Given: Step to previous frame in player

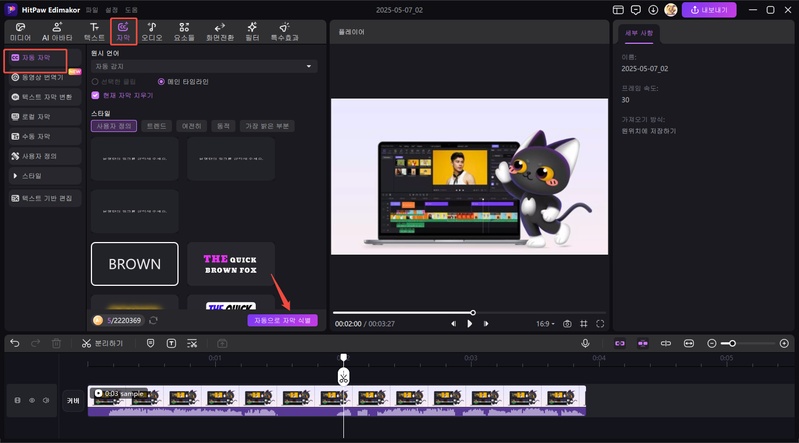Looking at the screenshot, I should click(x=453, y=324).
